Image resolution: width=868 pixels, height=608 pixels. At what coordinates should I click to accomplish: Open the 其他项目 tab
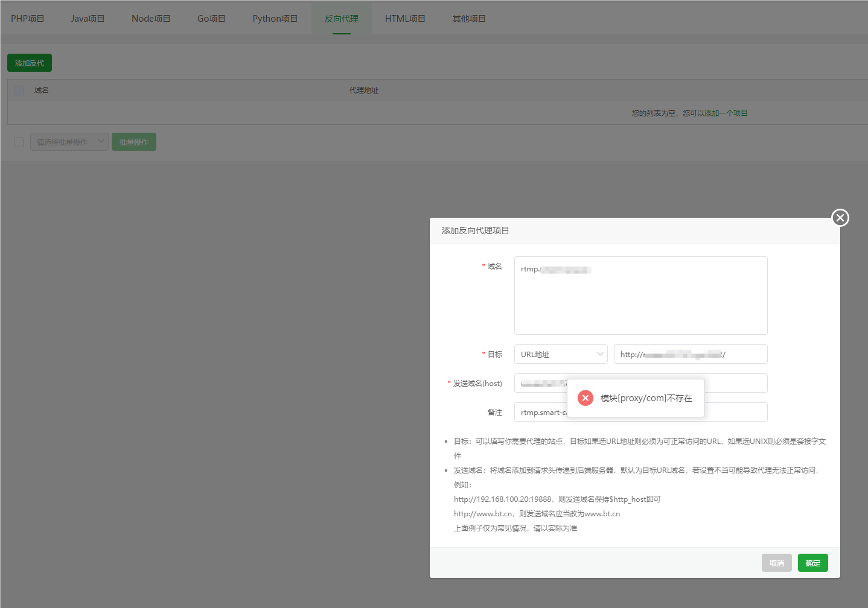coord(469,19)
